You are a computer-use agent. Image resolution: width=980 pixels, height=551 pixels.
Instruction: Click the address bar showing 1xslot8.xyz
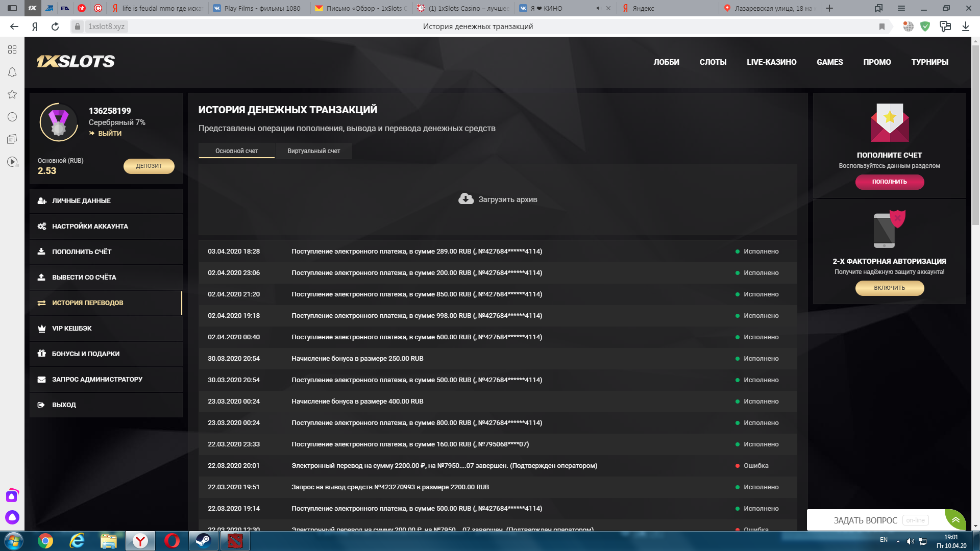click(107, 27)
